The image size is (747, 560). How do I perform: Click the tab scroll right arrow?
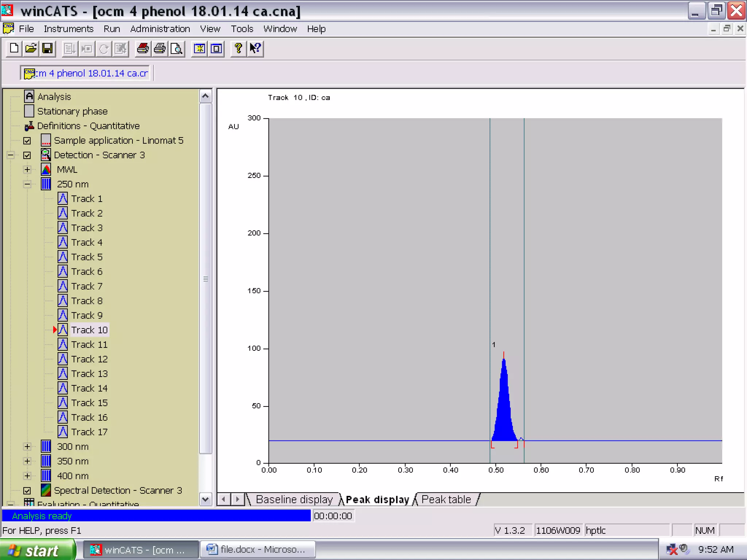[x=237, y=499]
